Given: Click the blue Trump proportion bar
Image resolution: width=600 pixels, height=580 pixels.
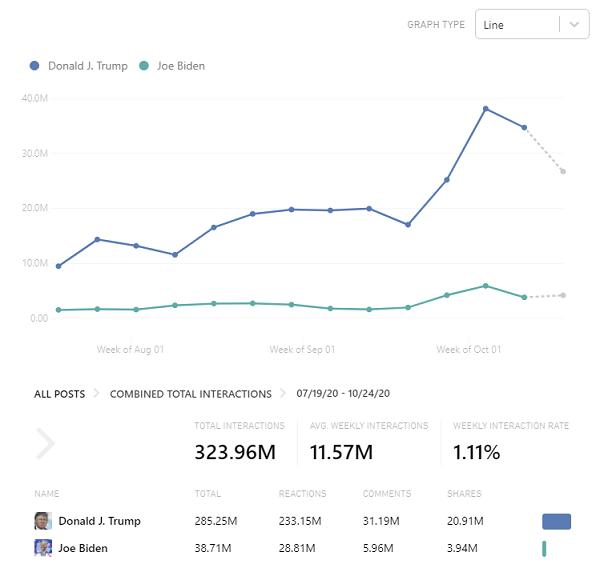Looking at the screenshot, I should 556,521.
